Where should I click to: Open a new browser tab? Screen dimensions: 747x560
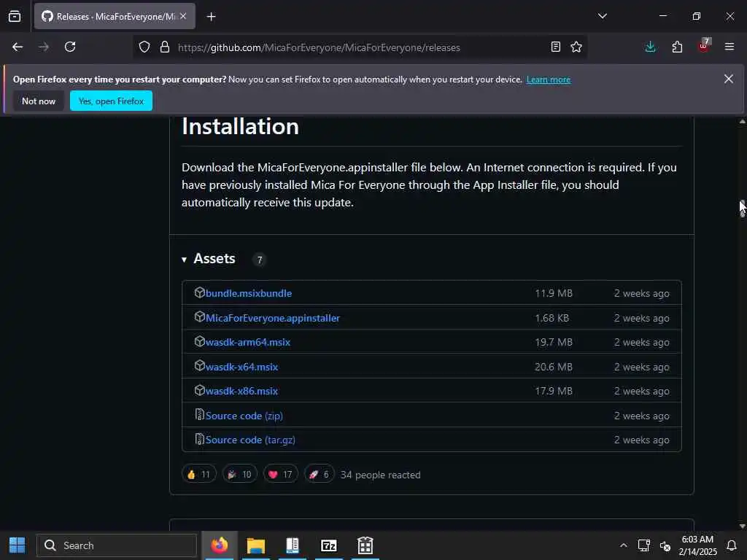211,17
